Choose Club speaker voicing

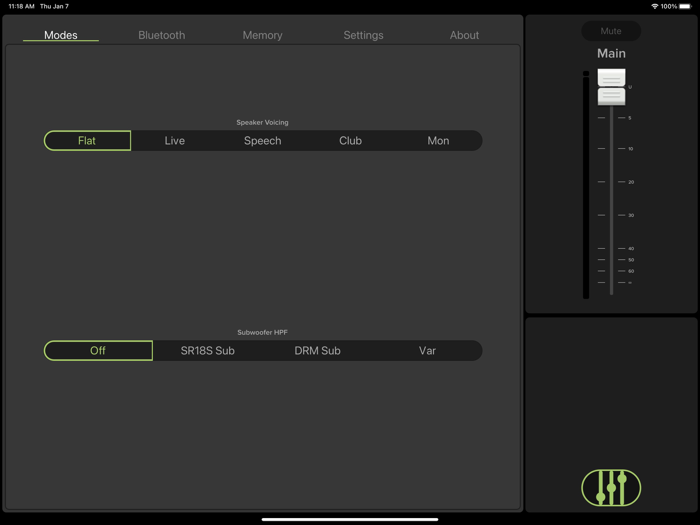point(350,141)
